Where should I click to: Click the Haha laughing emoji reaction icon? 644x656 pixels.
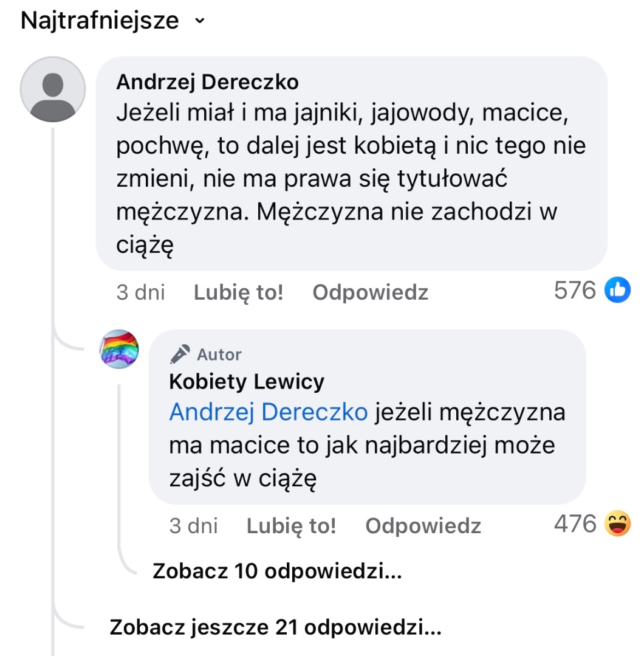[x=618, y=524]
